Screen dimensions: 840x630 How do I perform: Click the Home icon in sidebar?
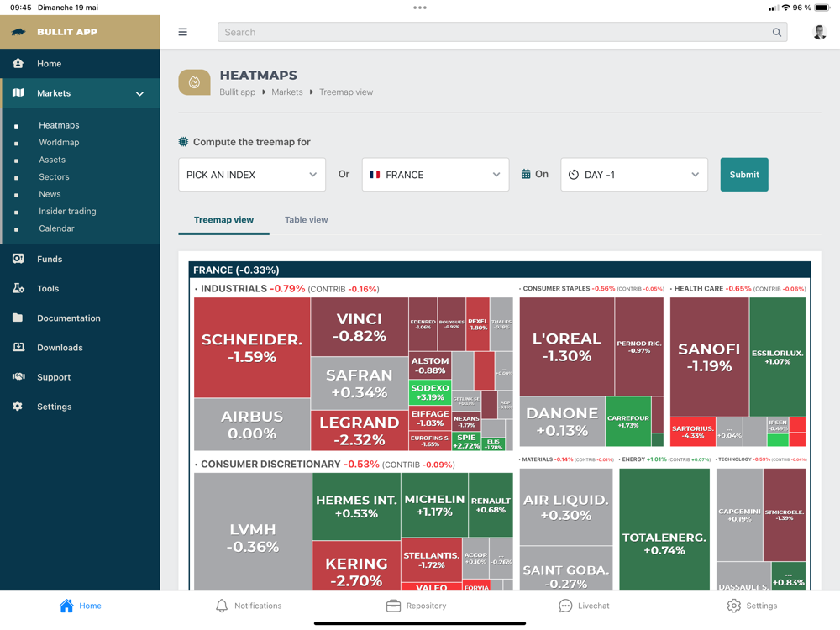point(18,63)
